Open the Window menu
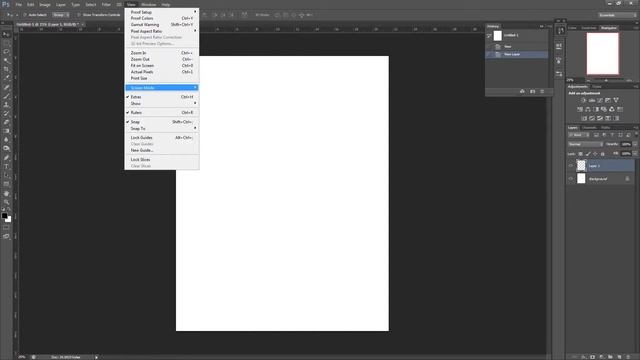The image size is (640, 360). click(x=149, y=4)
